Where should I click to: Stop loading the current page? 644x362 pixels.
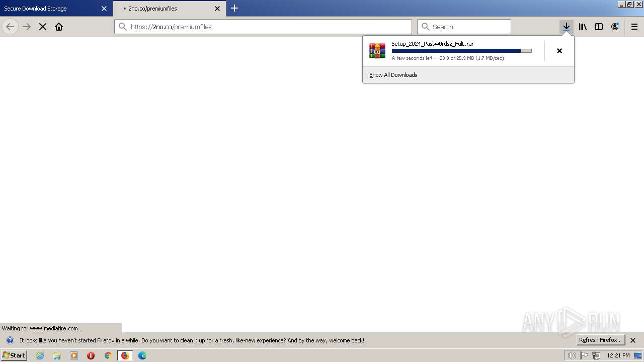coord(43,27)
